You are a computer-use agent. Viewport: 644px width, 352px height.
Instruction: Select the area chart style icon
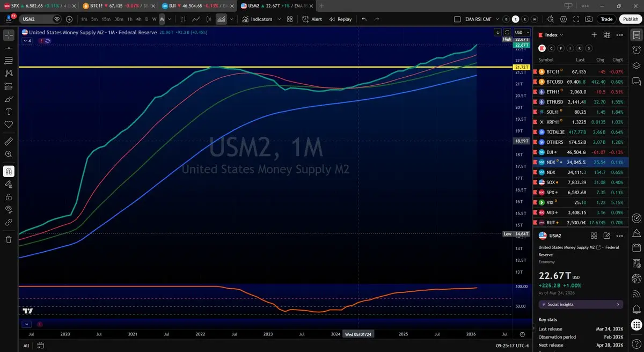pos(221,19)
